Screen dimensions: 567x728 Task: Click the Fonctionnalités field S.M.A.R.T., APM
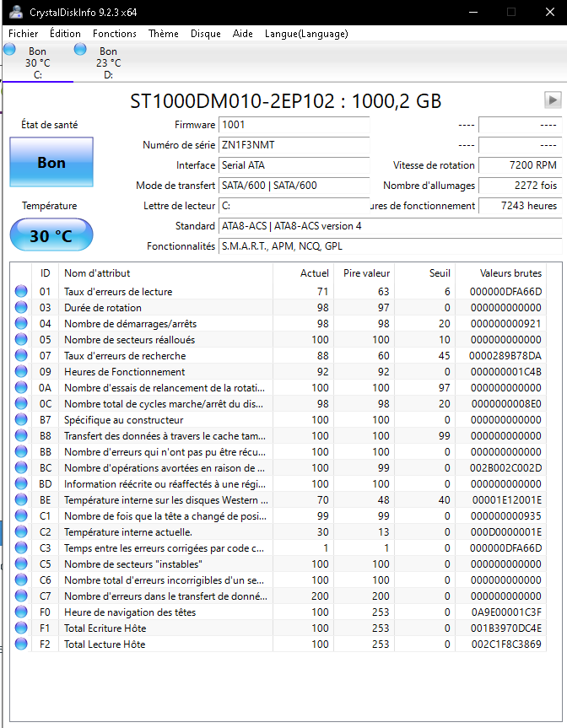point(390,246)
